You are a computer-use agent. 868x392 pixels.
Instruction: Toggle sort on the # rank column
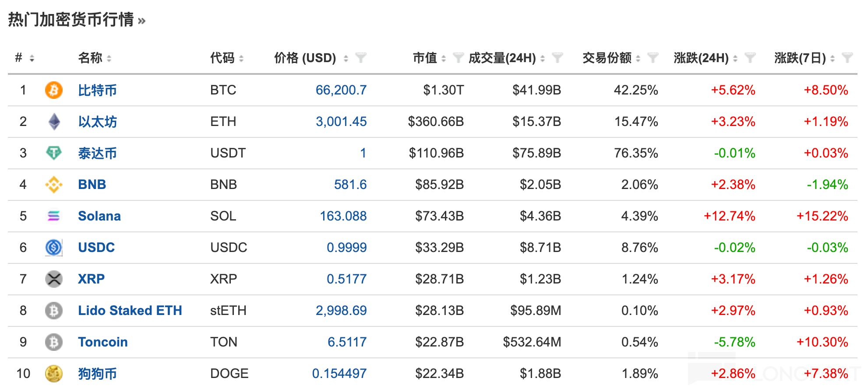pos(32,58)
